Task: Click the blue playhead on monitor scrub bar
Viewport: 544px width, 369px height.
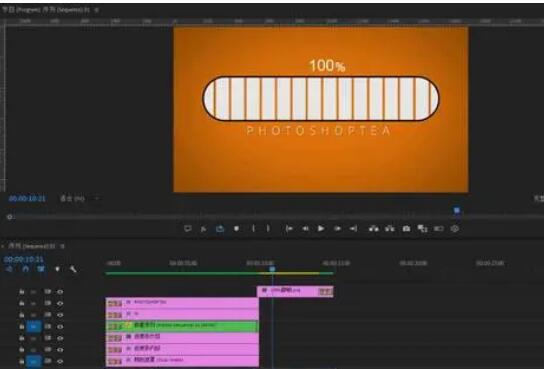Action: [457, 210]
